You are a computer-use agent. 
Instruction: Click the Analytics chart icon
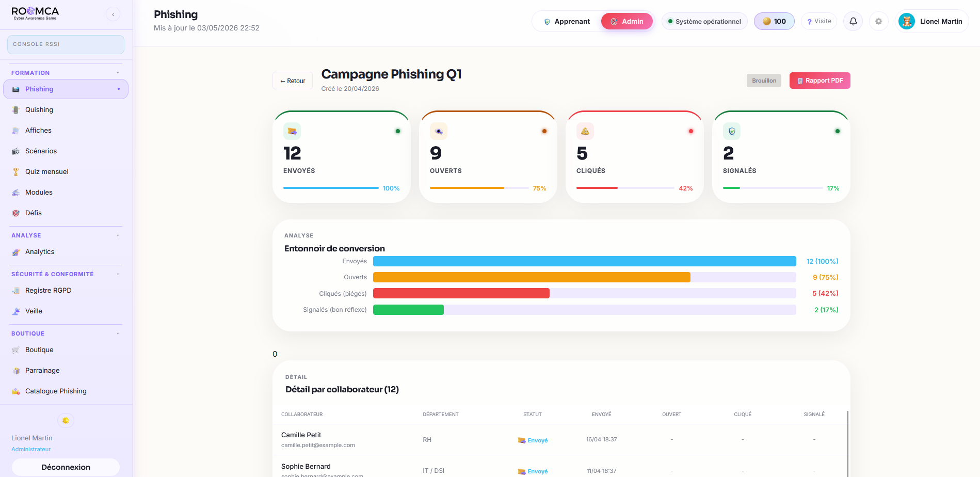pos(16,252)
